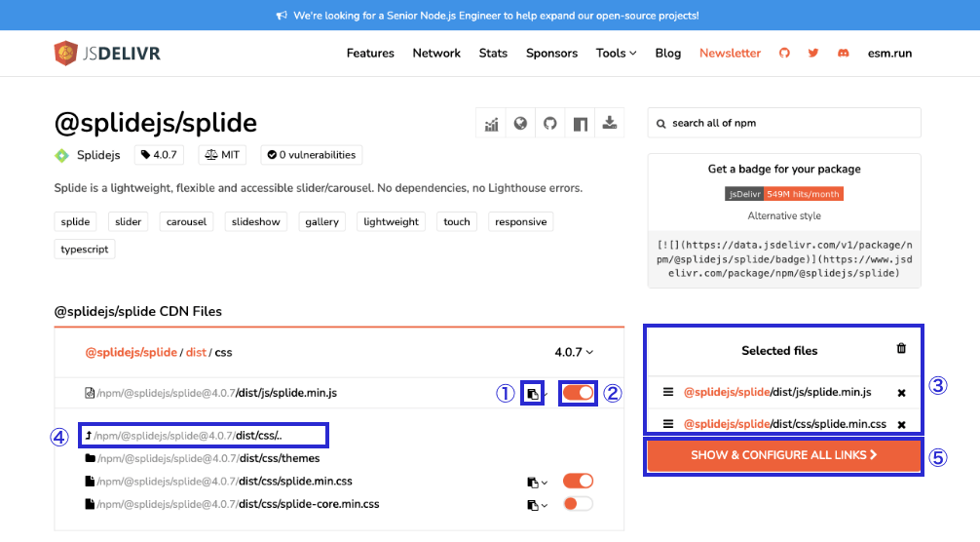Open the npm package page icon

[x=580, y=124]
